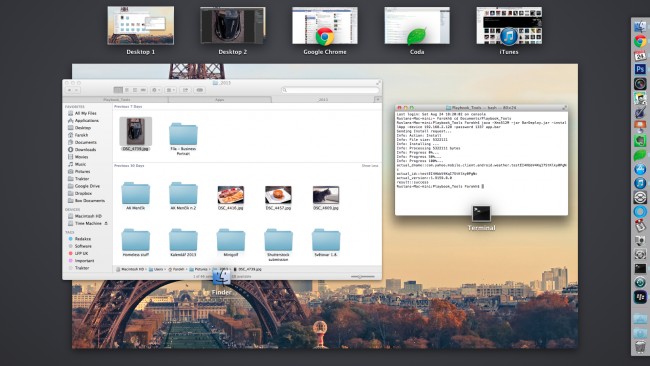Open Keynote from the Dock
Image resolution: width=650 pixels, height=366 pixels.
640,126
